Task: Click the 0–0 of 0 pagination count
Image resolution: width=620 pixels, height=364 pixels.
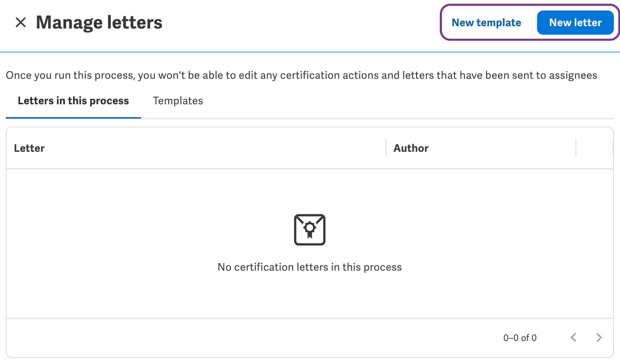Action: click(x=520, y=338)
